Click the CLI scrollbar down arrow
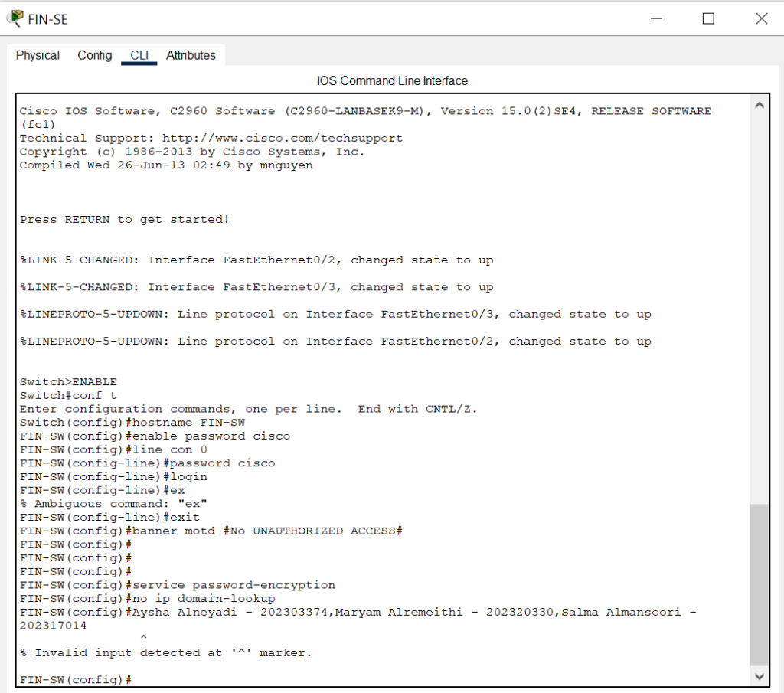This screenshot has width=784, height=693. pyautogui.click(x=759, y=676)
